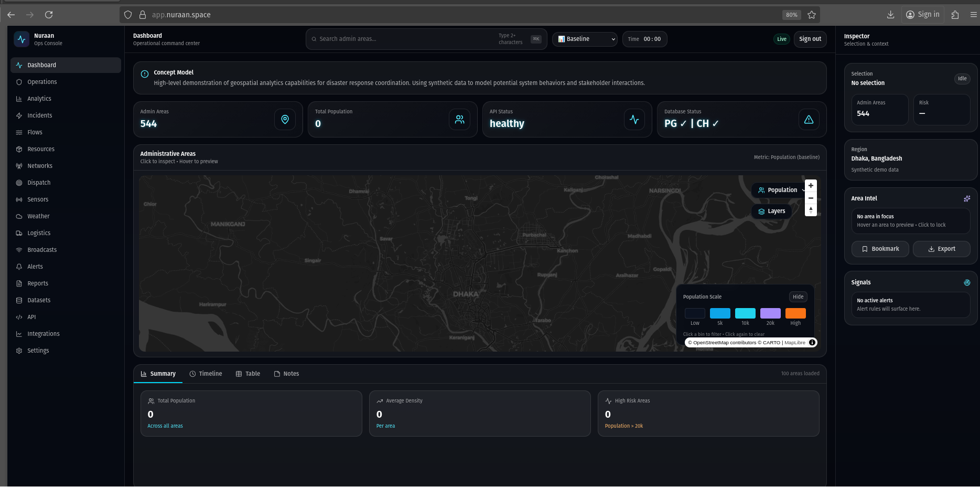This screenshot has height=487, width=980.
Task: Open the Notes tab
Action: tap(286, 374)
